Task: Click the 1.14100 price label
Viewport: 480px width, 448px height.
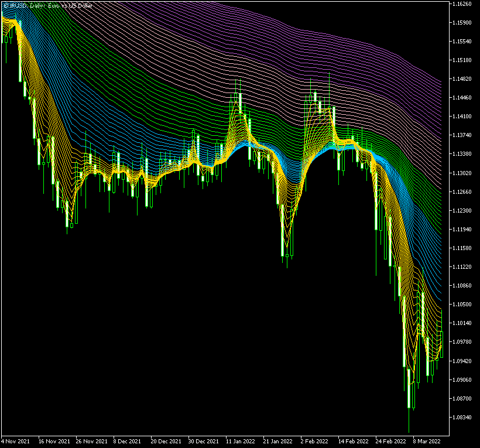Action: tap(462, 117)
